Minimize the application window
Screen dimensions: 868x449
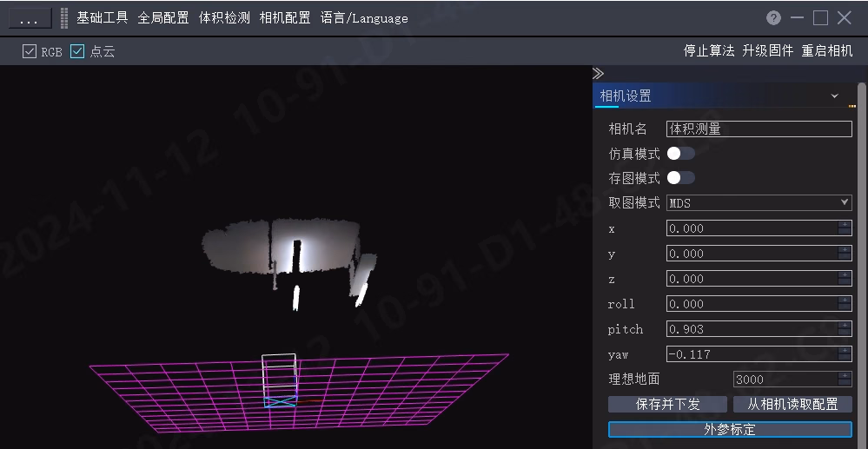[x=797, y=17]
